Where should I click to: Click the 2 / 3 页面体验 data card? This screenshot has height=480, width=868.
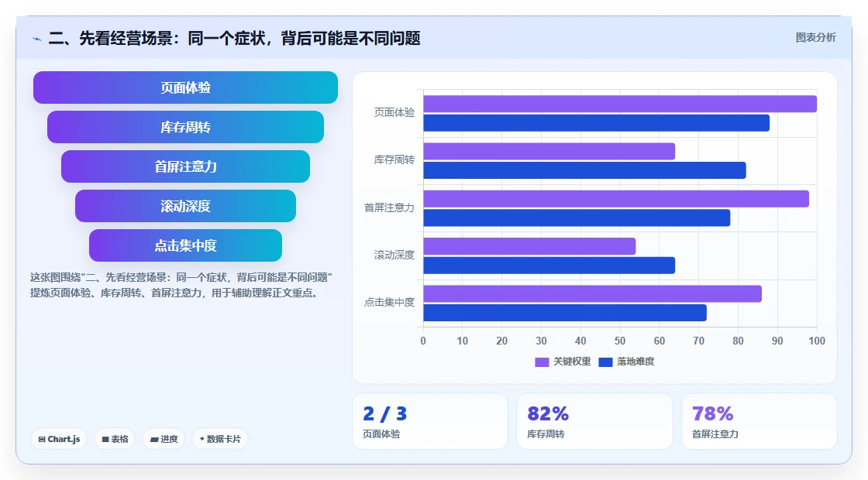[x=430, y=421]
